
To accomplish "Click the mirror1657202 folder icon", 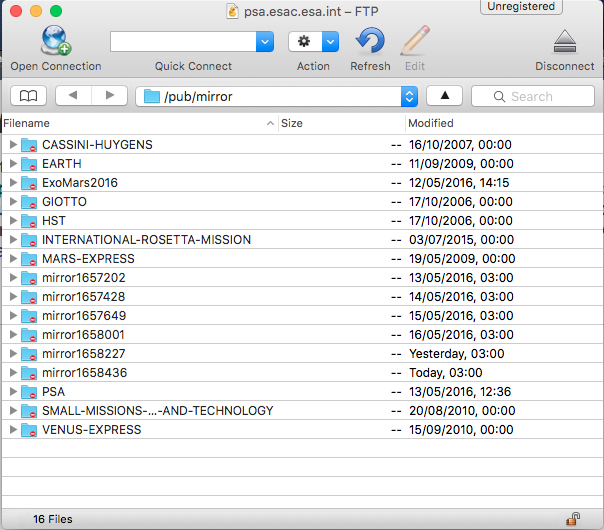I will [29, 278].
